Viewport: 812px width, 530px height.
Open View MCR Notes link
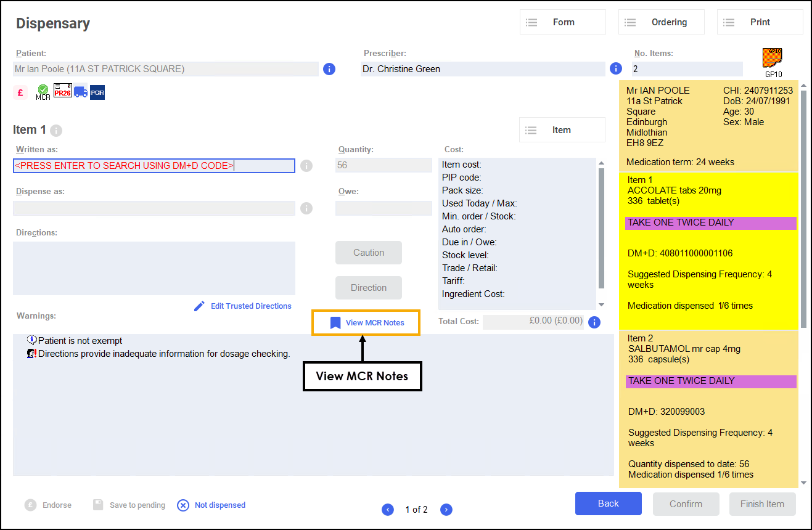tap(366, 323)
